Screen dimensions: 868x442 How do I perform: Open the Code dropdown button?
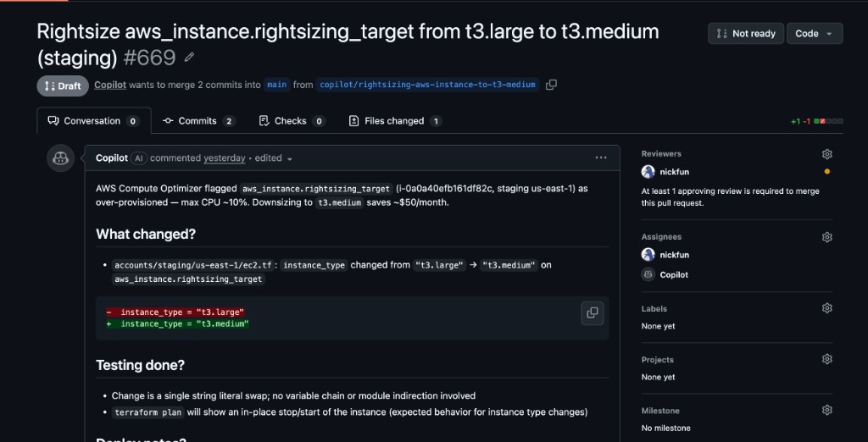[815, 33]
